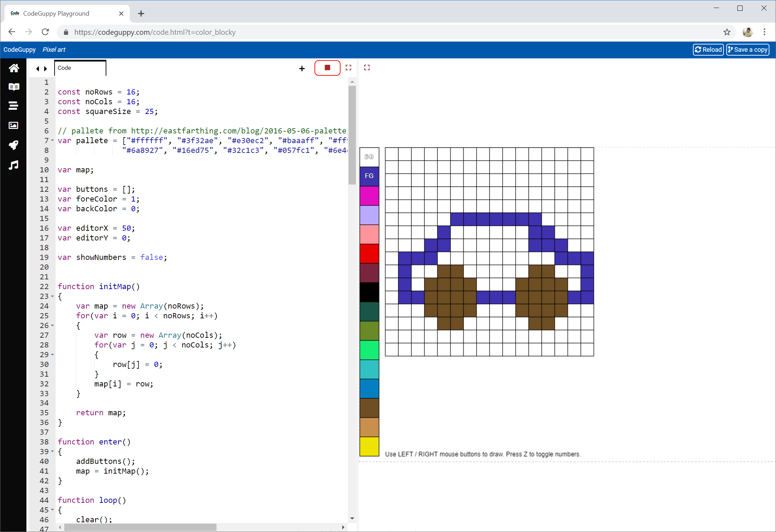The width and height of the screenshot is (776, 532).
Task: Select the FG foreground color toggle
Action: [369, 176]
